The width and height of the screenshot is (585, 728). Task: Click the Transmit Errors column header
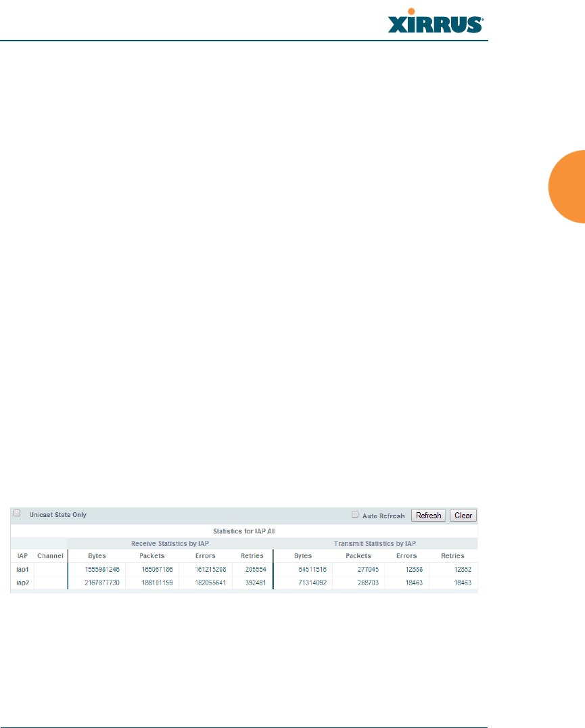click(406, 555)
